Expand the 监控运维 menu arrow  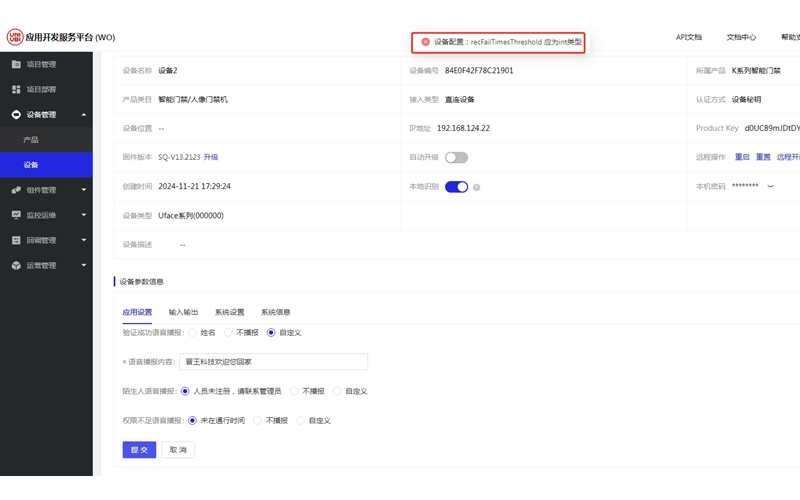click(x=84, y=215)
